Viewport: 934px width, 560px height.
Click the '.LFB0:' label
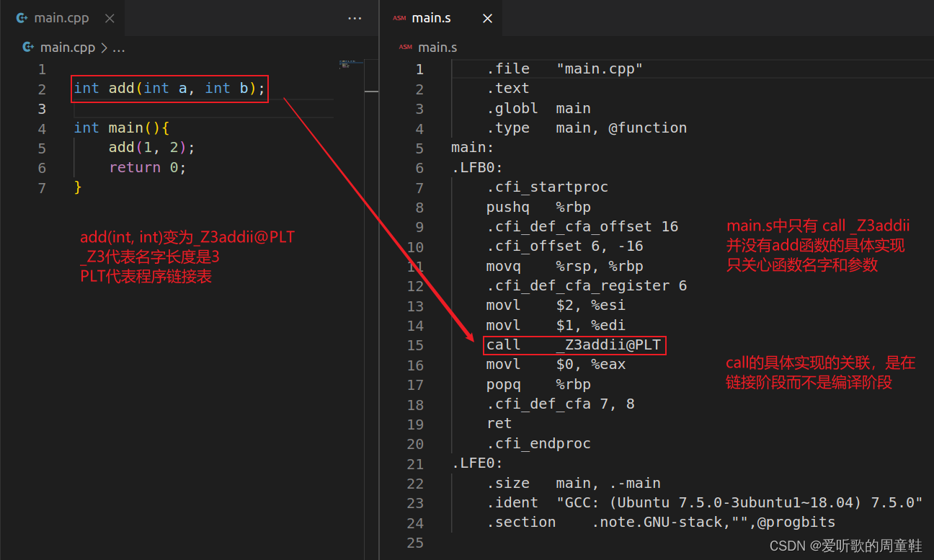[477, 167]
